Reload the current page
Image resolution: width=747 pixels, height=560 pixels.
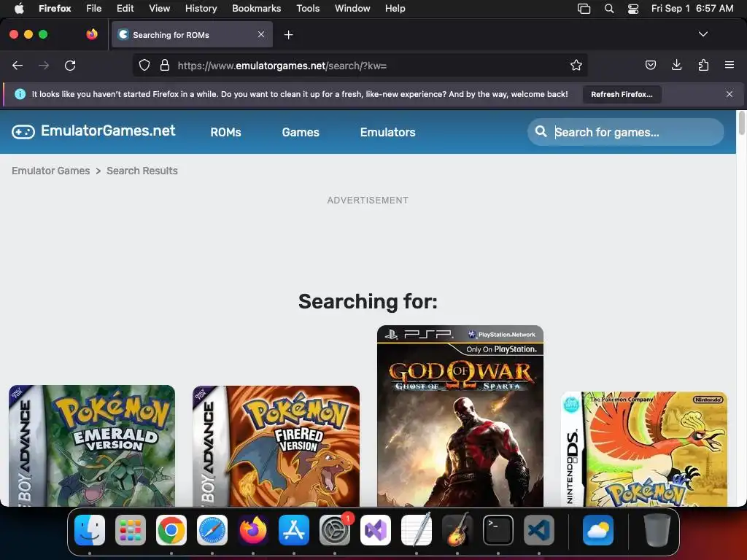coord(70,65)
